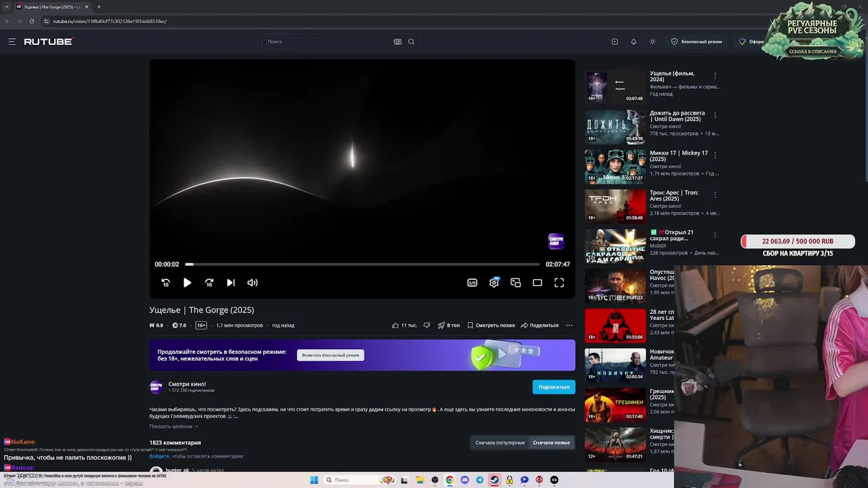Go to Rutube home via logo
This screenshot has width=868, height=488.
[x=49, y=41]
